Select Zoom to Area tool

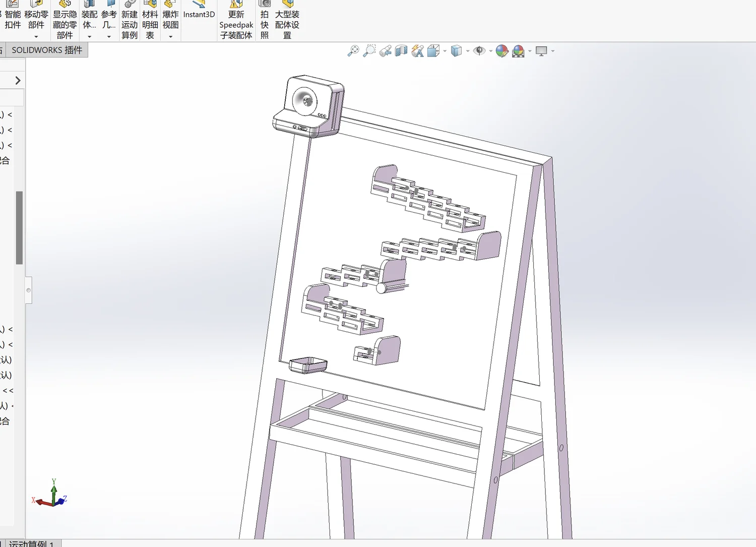(x=369, y=51)
